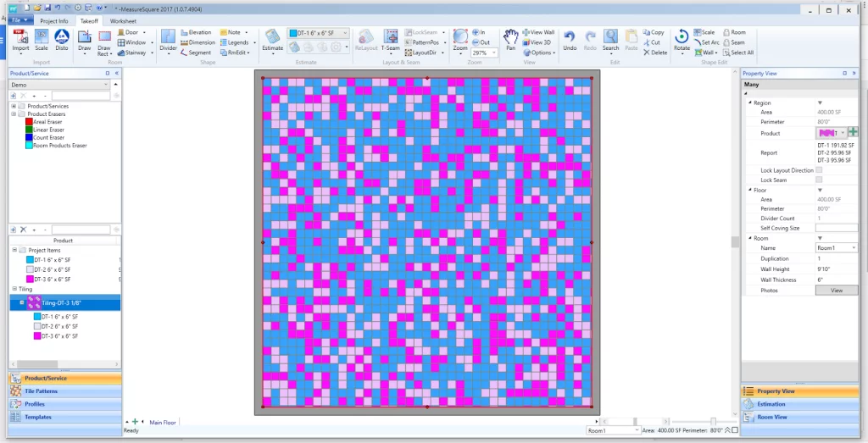Click the Rotate shape icon

[x=682, y=38]
